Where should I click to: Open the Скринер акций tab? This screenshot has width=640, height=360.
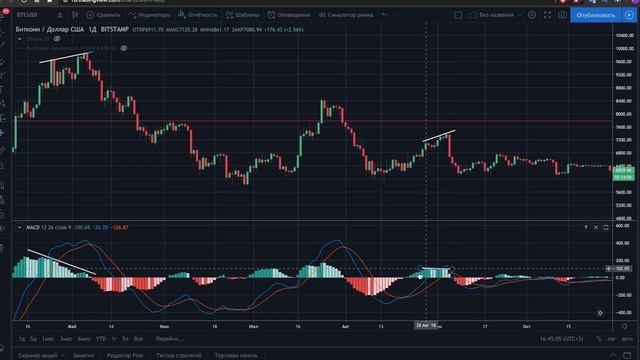click(x=38, y=356)
